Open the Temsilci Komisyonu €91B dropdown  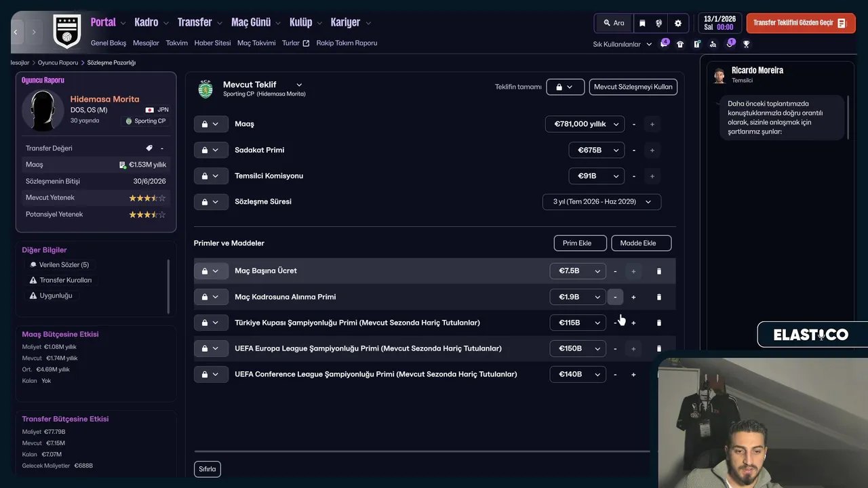tap(596, 176)
